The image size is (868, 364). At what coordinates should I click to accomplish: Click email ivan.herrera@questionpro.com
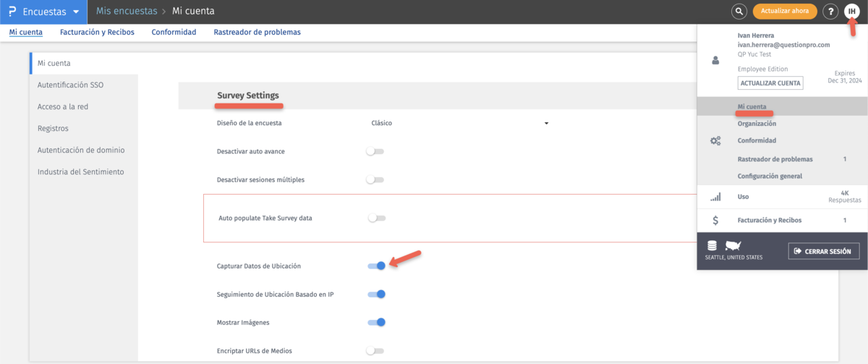[783, 45]
